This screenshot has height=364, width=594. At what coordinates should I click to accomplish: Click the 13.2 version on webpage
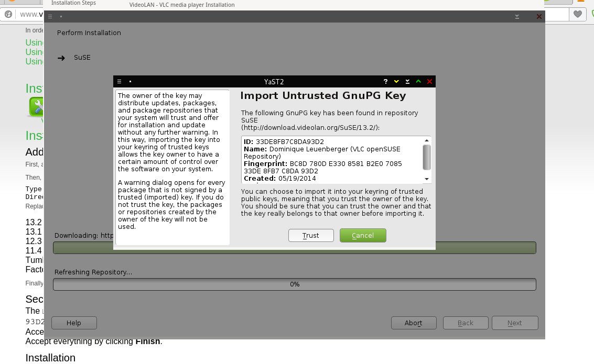(x=34, y=222)
